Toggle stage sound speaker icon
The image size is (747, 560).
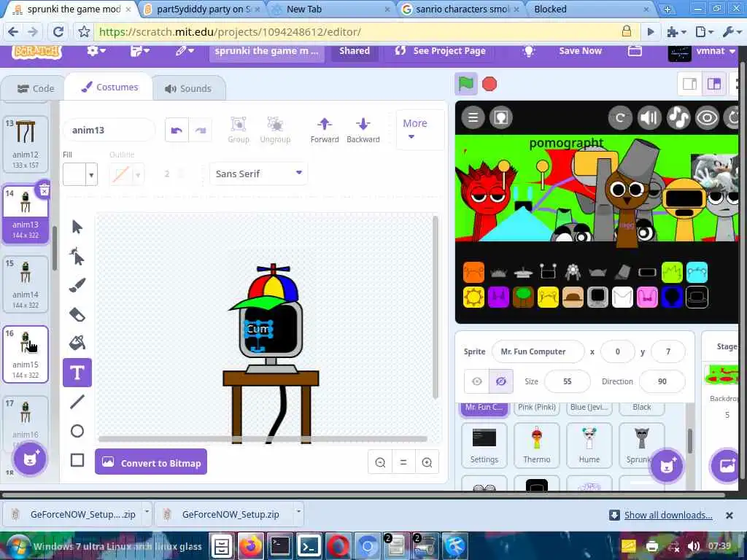pos(649,117)
